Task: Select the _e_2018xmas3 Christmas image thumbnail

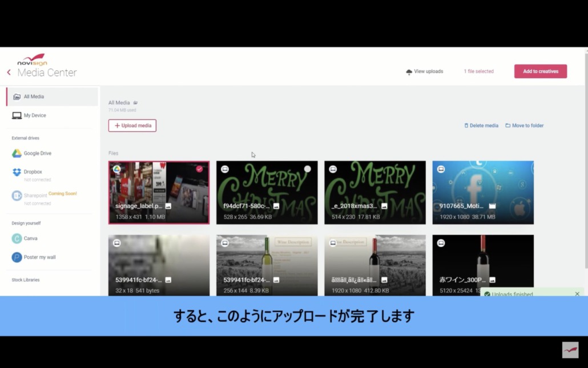Action: [374, 192]
